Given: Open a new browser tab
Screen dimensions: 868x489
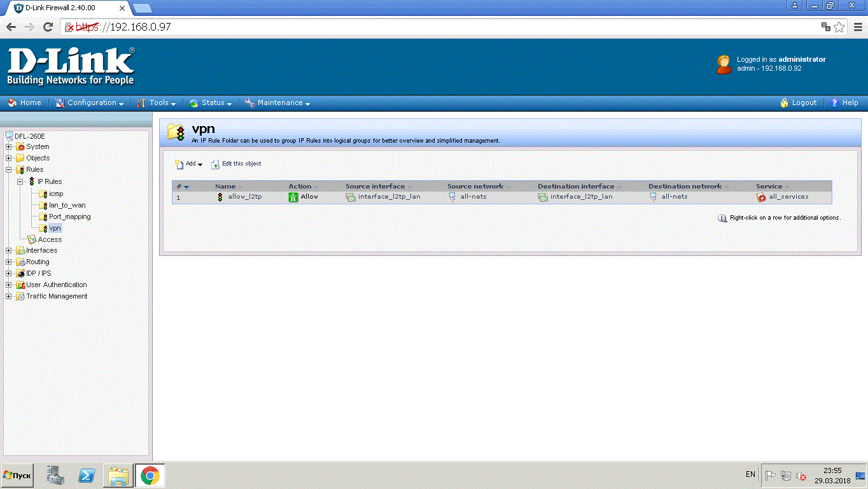Looking at the screenshot, I should tap(143, 8).
